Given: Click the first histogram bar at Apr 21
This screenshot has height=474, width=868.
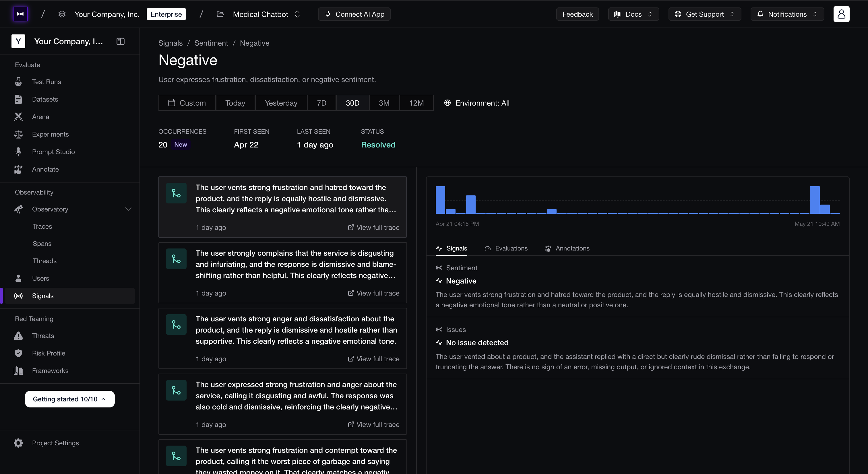Looking at the screenshot, I should [440, 200].
